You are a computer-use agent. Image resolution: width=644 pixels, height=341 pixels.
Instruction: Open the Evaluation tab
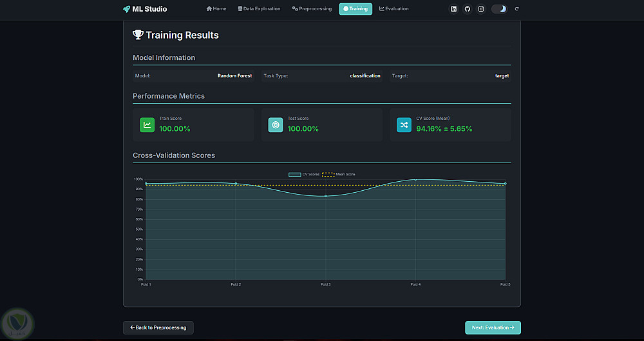coord(394,9)
